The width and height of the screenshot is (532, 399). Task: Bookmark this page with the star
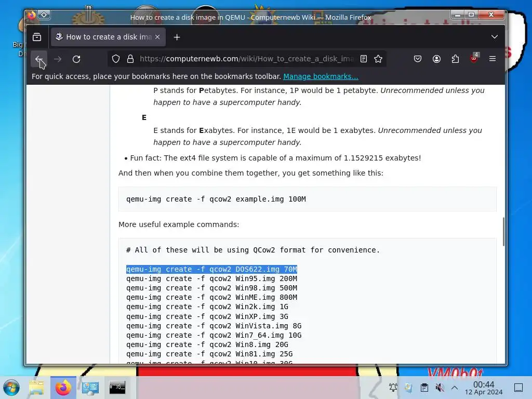378,59
